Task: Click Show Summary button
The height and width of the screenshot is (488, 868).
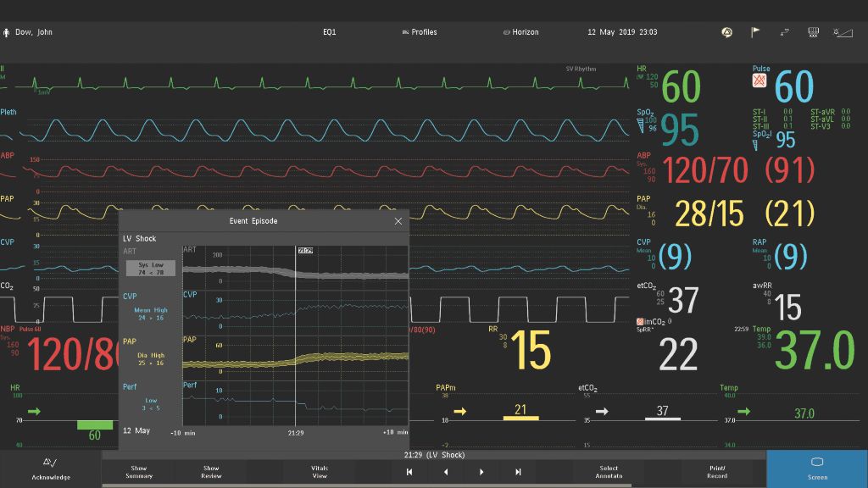Action: (139, 472)
